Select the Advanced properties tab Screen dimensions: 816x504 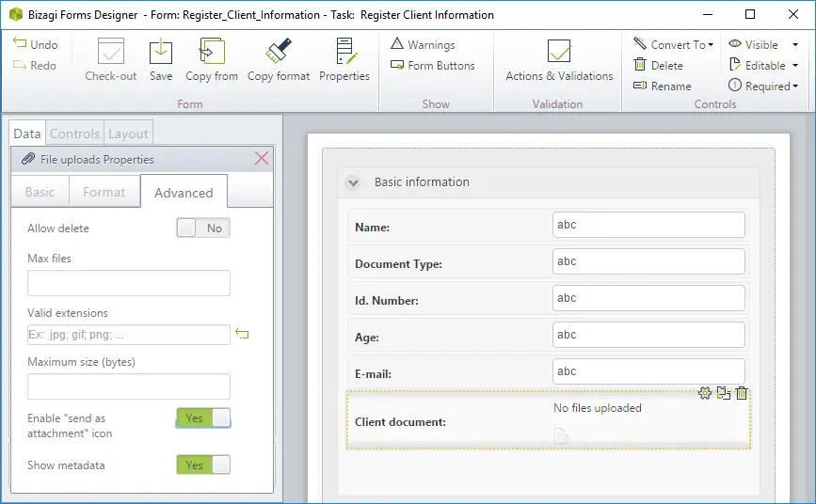[x=184, y=192]
